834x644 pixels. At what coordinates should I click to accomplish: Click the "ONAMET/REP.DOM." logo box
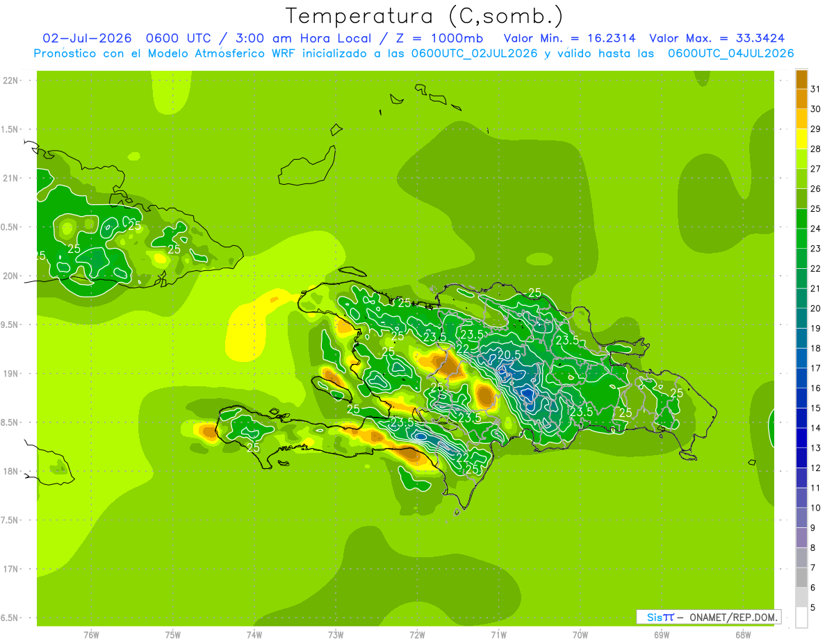point(709,617)
